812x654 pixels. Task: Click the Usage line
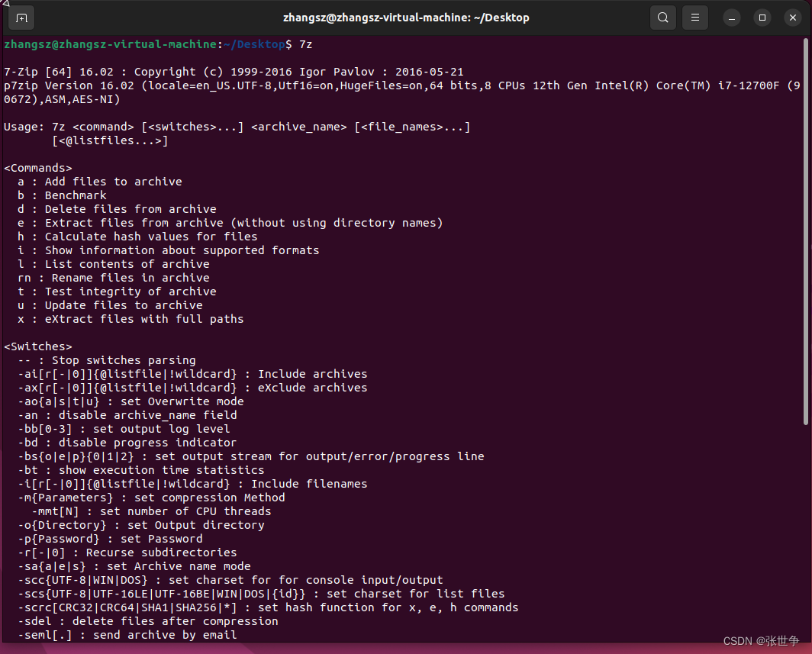coord(237,127)
